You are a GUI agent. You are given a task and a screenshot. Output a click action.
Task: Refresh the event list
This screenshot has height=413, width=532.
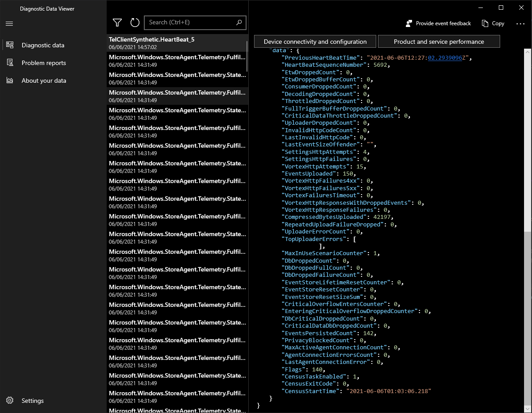[135, 23]
